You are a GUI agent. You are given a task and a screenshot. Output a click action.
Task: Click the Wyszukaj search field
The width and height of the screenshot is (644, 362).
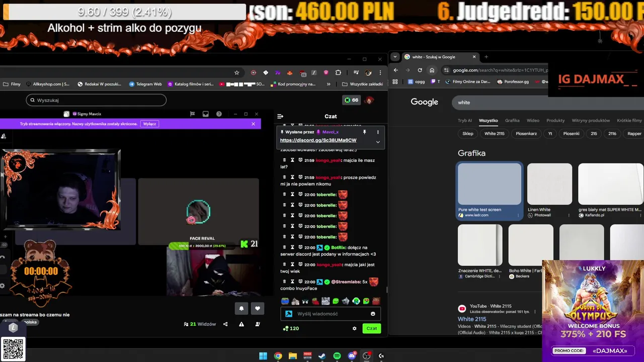point(96,100)
